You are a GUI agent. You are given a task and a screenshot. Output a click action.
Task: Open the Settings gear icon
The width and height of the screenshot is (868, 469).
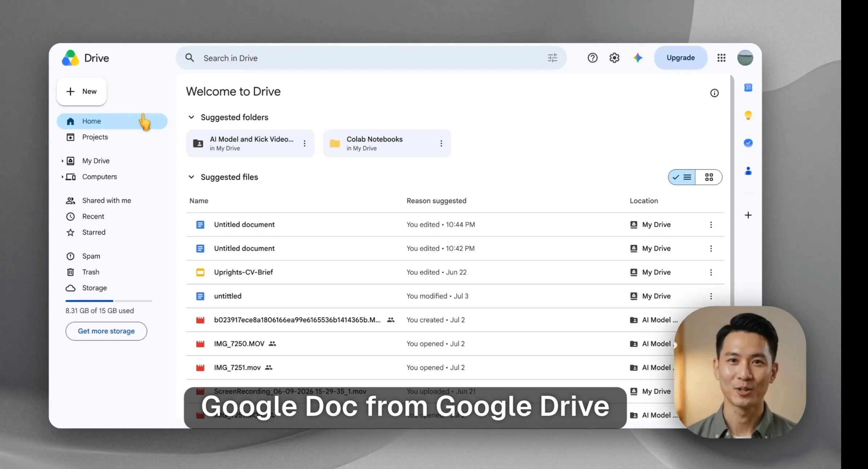click(614, 58)
